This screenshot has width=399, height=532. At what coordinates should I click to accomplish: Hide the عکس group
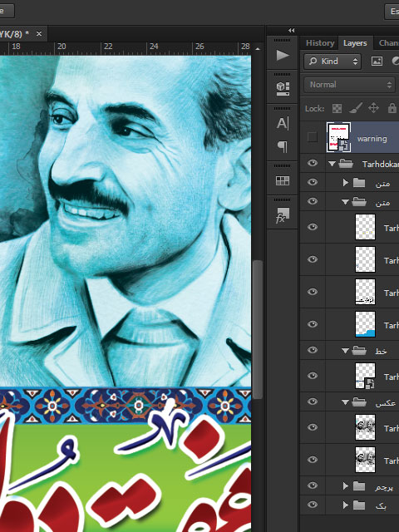313,401
